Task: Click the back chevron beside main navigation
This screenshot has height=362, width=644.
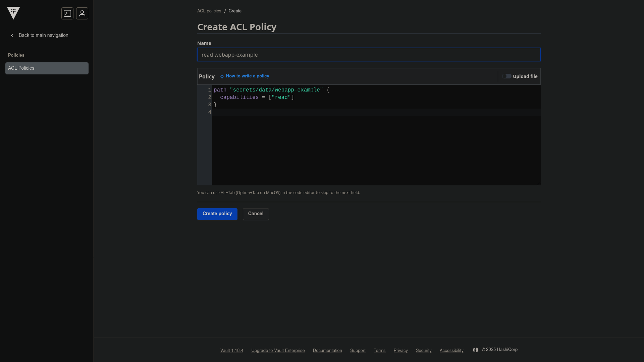Action: point(12,36)
